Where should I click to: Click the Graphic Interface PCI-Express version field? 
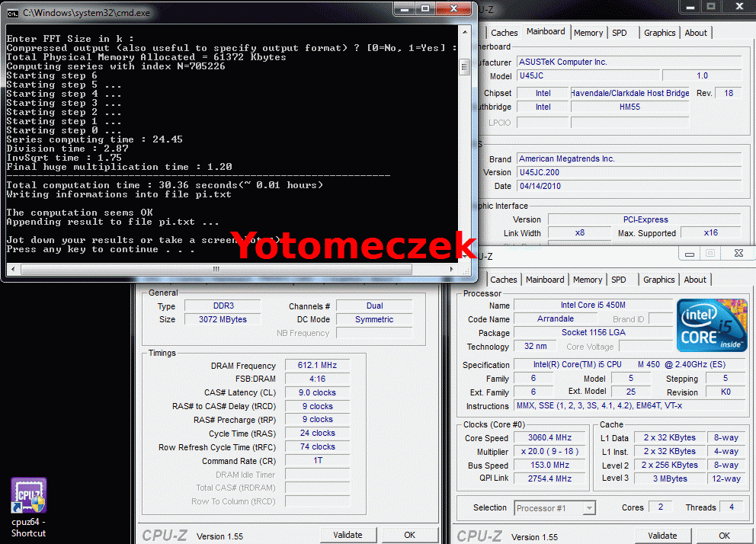(645, 219)
